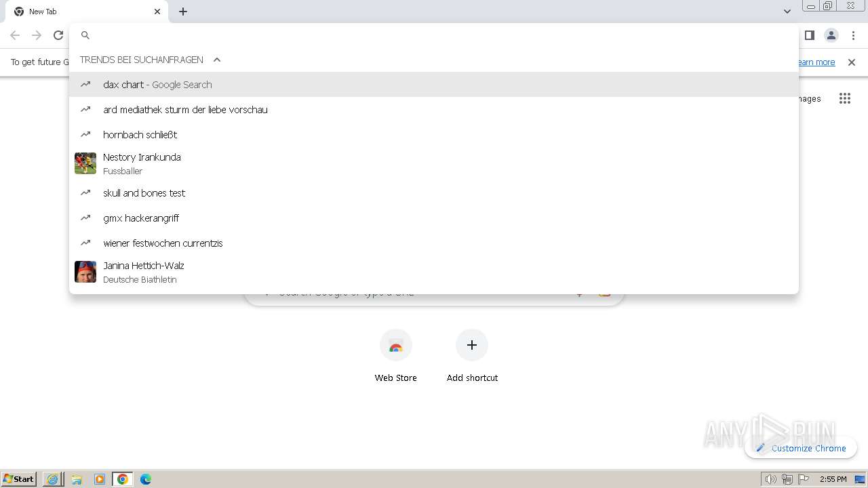Open the Windows Start menu
The image size is (868, 488).
[x=19, y=479]
